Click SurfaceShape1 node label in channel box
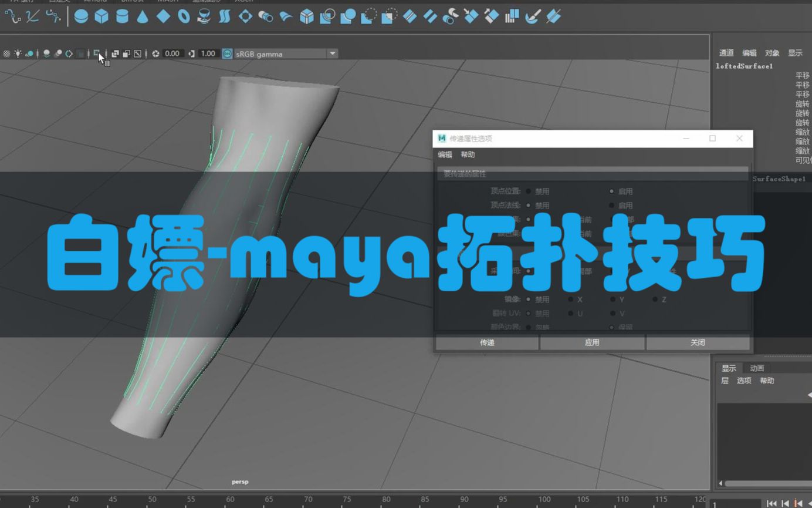Screen dimensions: 812x508 click(779, 179)
